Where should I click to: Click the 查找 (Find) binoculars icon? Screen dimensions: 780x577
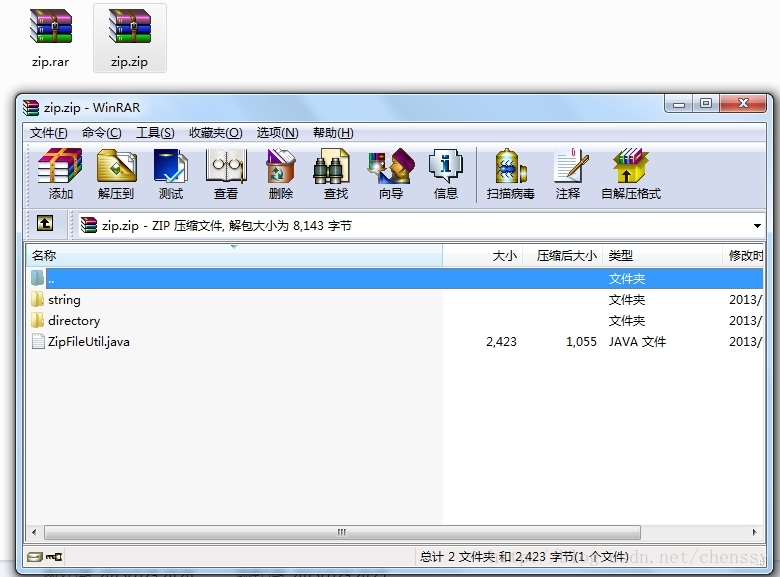[331, 167]
